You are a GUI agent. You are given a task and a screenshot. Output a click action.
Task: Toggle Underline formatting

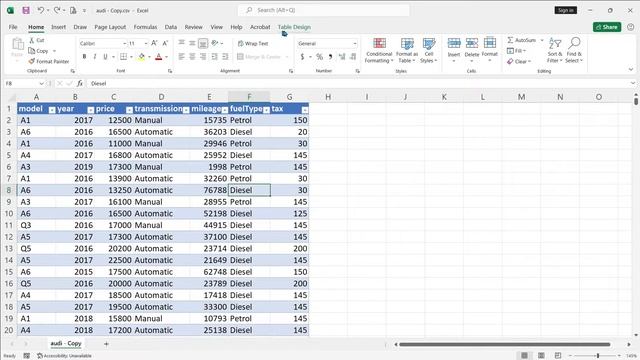pyautogui.click(x=105, y=57)
